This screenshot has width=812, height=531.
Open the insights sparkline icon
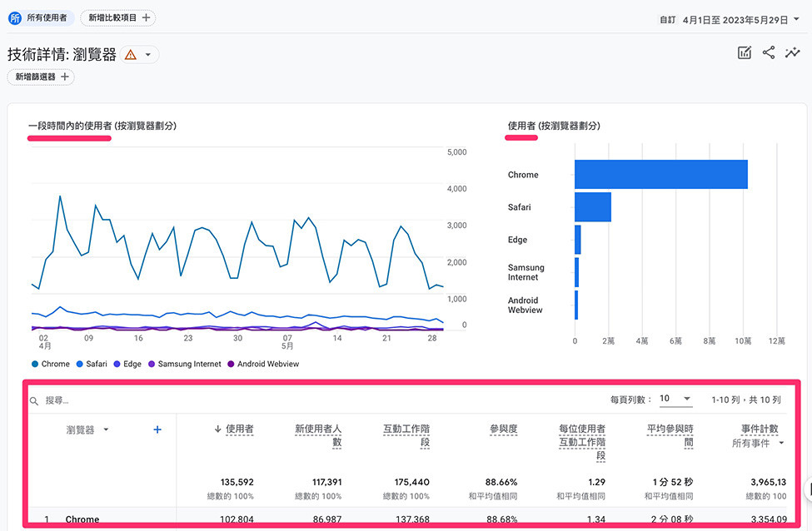coord(792,52)
